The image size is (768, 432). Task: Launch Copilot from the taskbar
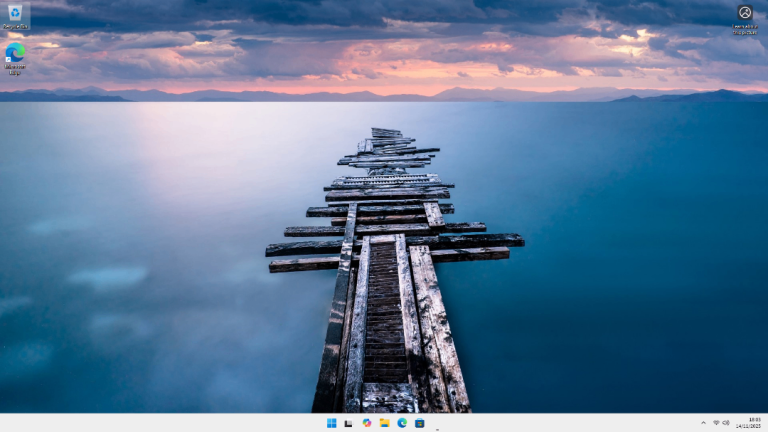click(367, 423)
